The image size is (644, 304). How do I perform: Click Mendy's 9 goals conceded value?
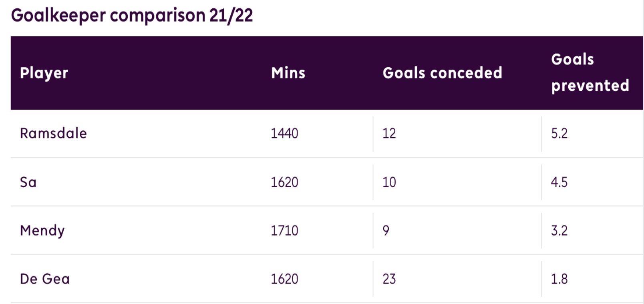click(x=386, y=230)
